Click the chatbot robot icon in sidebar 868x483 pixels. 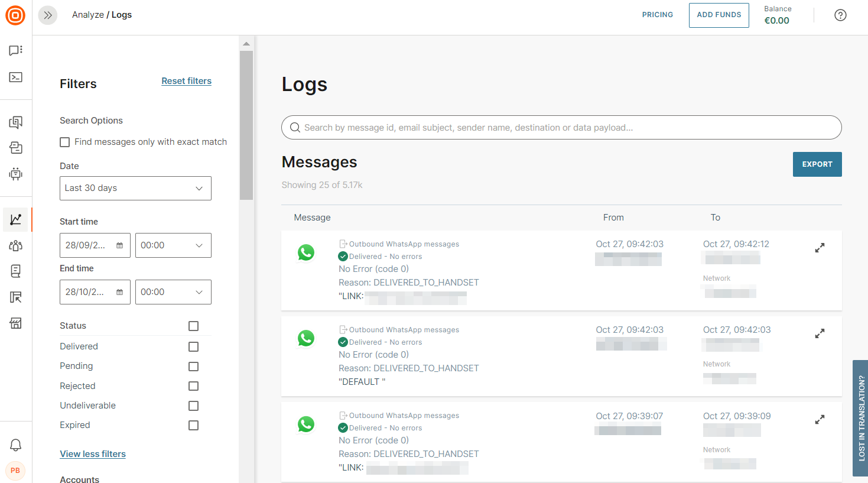16,174
